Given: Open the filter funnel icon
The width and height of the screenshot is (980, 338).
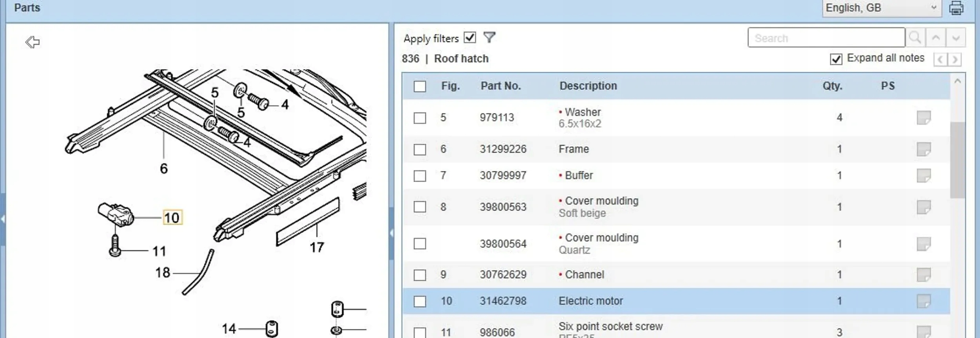Looking at the screenshot, I should [489, 38].
